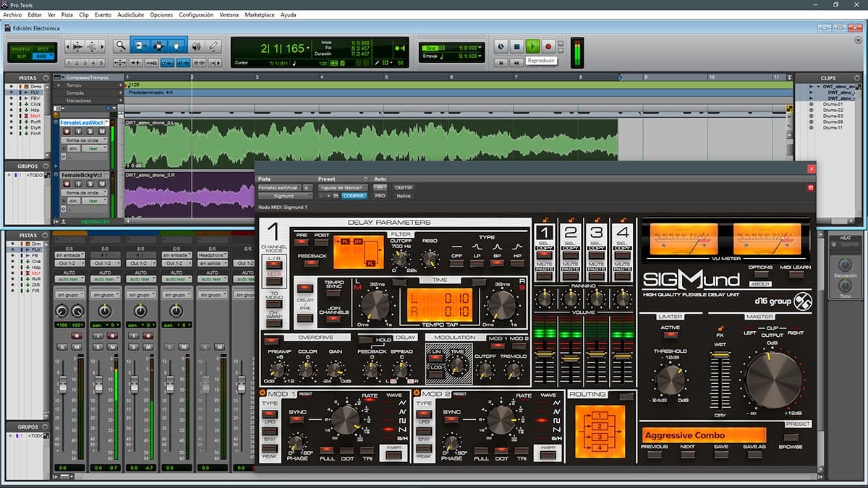Click the left VU meter display
This screenshot has width=868, height=488.
[684, 238]
